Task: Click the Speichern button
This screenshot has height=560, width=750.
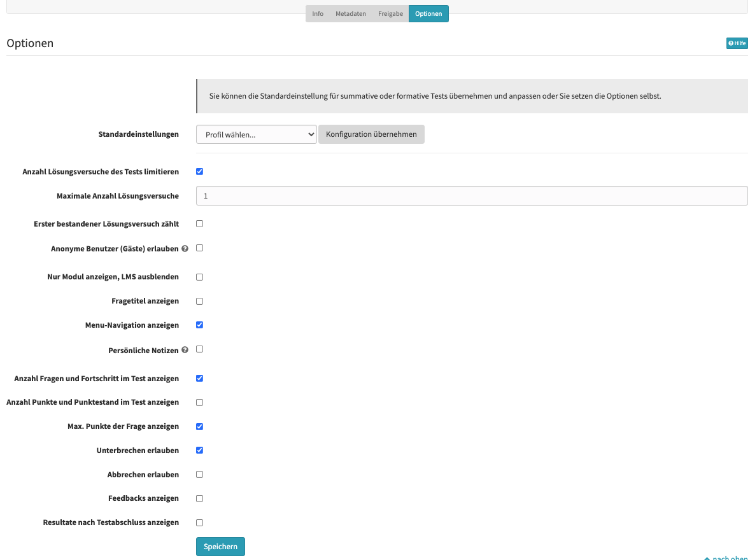Action: 220,546
